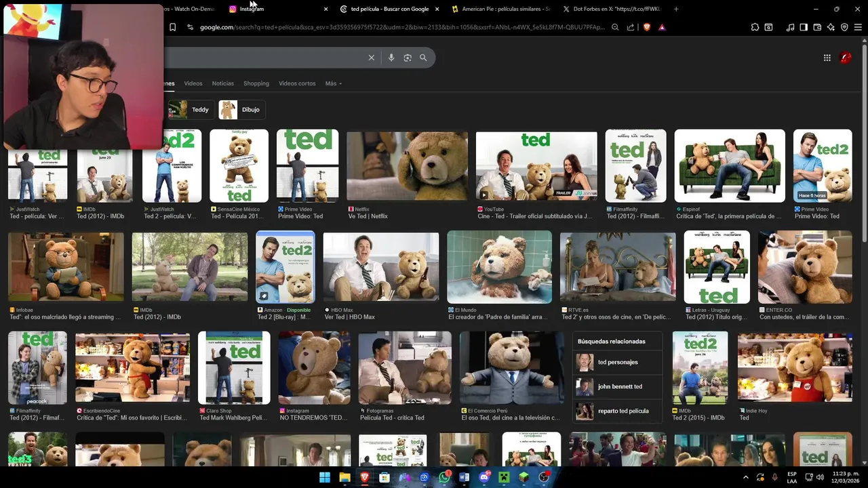The width and height of the screenshot is (868, 488).
Task: Select the Videos cortos search category
Action: pyautogui.click(x=297, y=83)
